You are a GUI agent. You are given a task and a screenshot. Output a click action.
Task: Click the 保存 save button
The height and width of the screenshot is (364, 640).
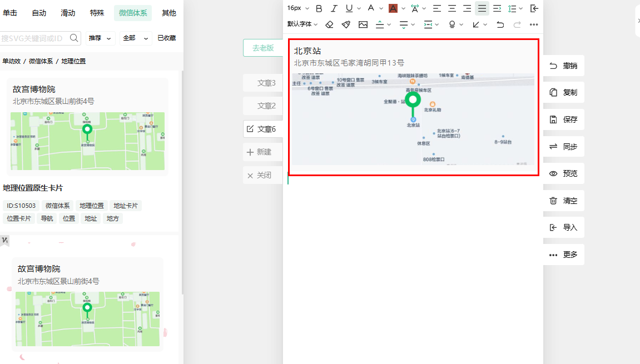[563, 119]
